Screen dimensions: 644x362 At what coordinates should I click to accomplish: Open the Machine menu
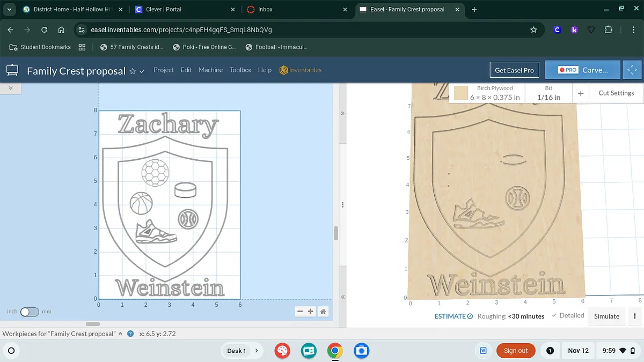[210, 70]
